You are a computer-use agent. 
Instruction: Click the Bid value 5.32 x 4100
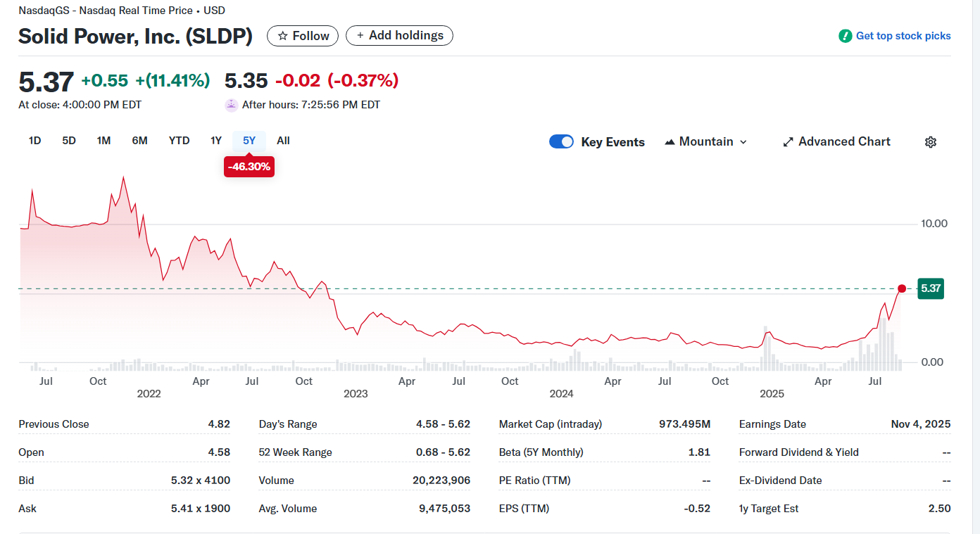click(x=201, y=481)
